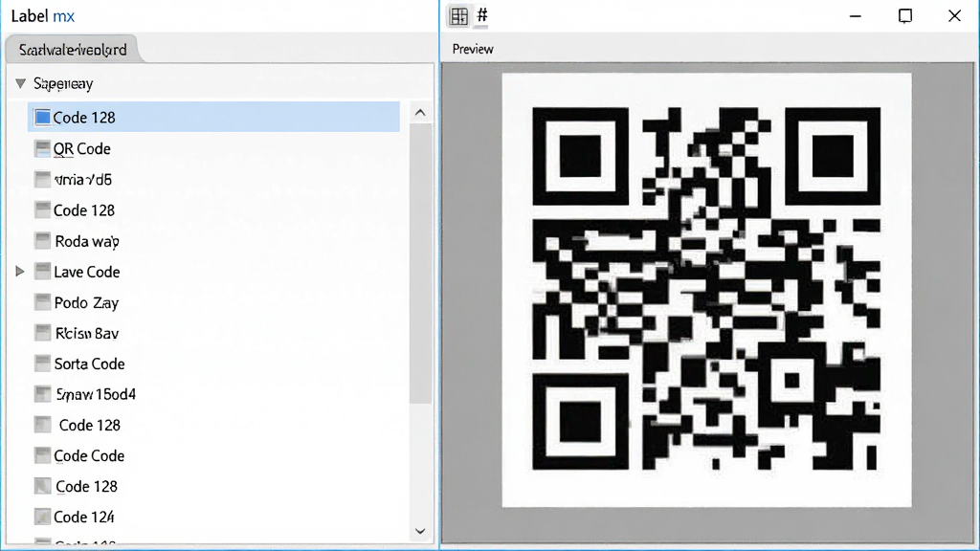Click the vertical scrollbar thumb in the barcode list
This screenshot has width=980, height=551.
pyautogui.click(x=421, y=264)
